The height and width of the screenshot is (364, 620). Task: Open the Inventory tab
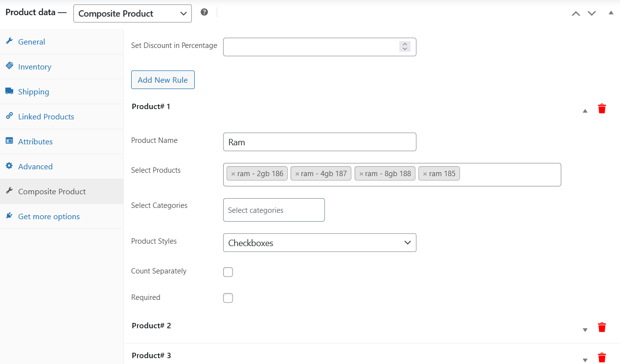click(x=34, y=67)
